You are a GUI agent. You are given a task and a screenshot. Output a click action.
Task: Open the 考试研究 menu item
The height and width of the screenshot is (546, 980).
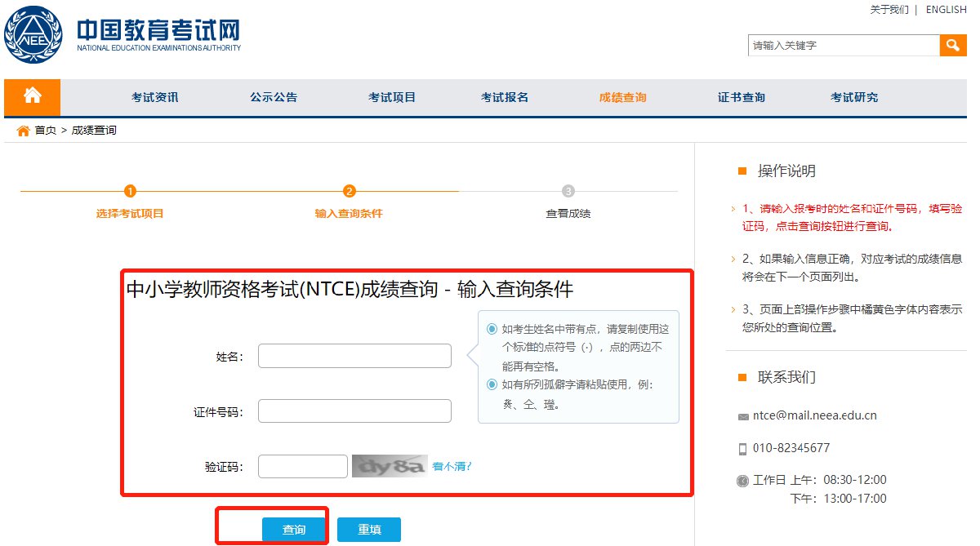point(854,98)
